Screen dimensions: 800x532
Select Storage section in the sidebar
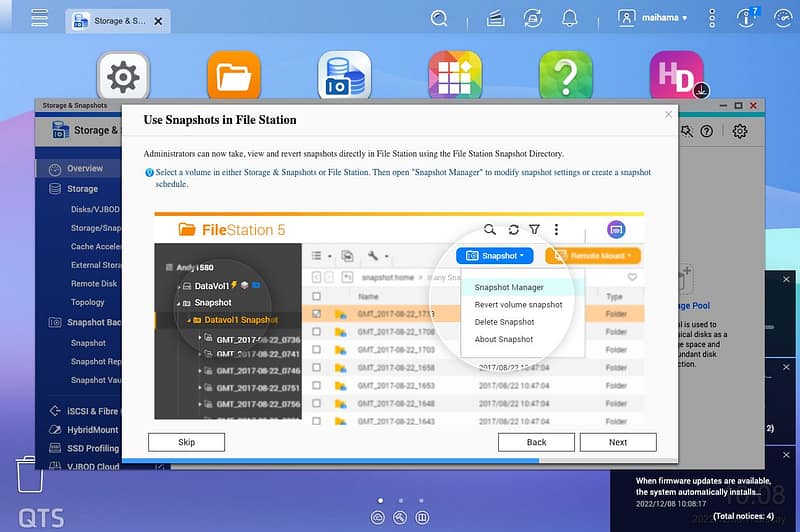[78, 189]
